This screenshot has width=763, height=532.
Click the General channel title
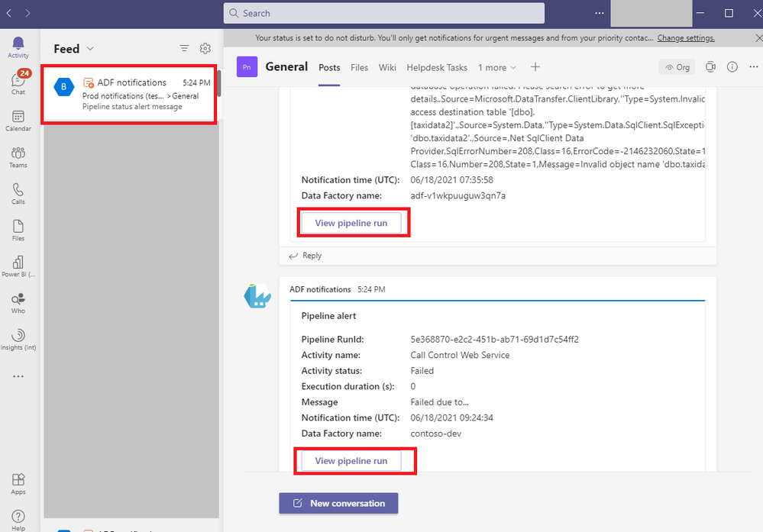(x=286, y=66)
